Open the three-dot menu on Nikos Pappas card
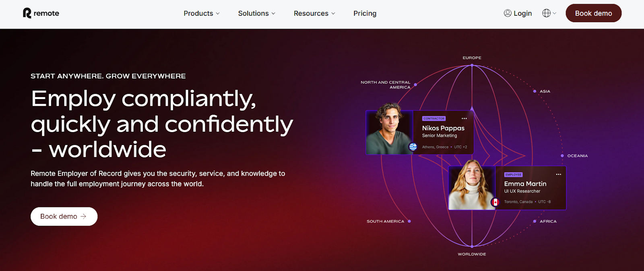 tap(464, 118)
